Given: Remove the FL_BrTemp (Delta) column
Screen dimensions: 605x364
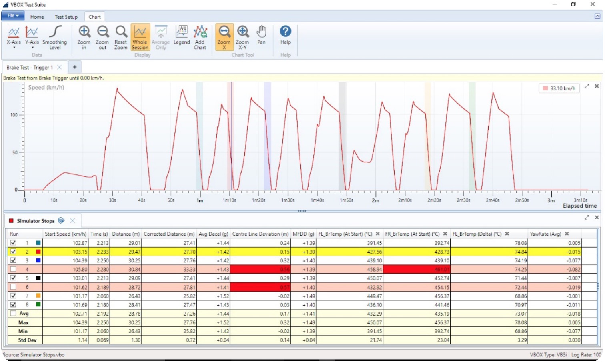Looking at the screenshot, I should (507, 234).
